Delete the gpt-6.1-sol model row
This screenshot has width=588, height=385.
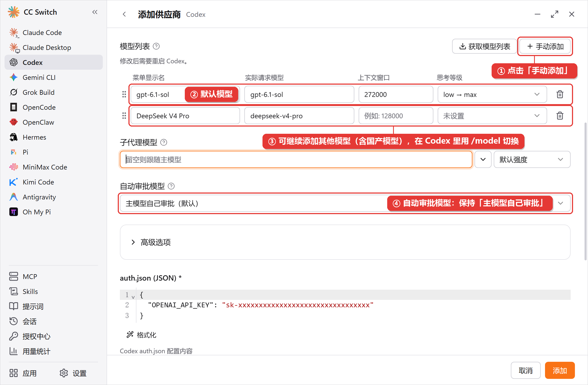point(560,95)
